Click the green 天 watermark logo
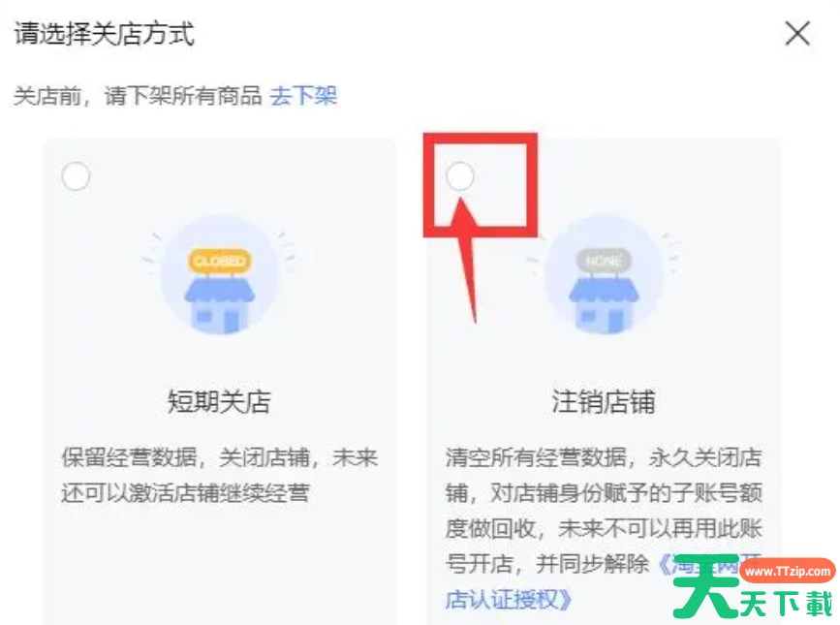The image size is (840, 625). click(x=706, y=586)
